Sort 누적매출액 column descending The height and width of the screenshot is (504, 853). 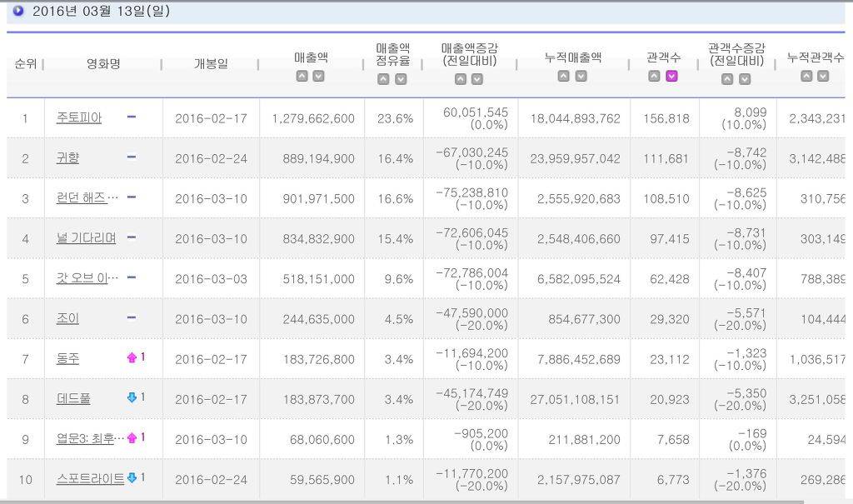[x=581, y=76]
